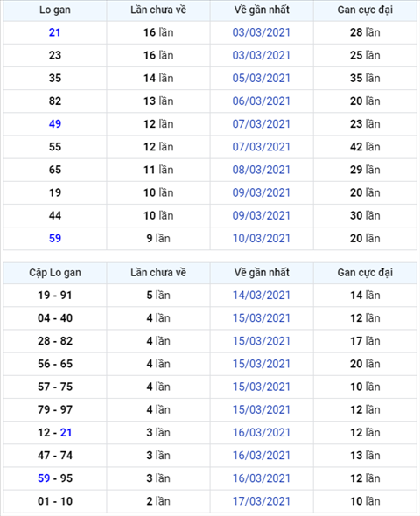The height and width of the screenshot is (516, 420).
Task: Open date 15/03/2021 for pair 04 - 40
Action: [x=262, y=318]
